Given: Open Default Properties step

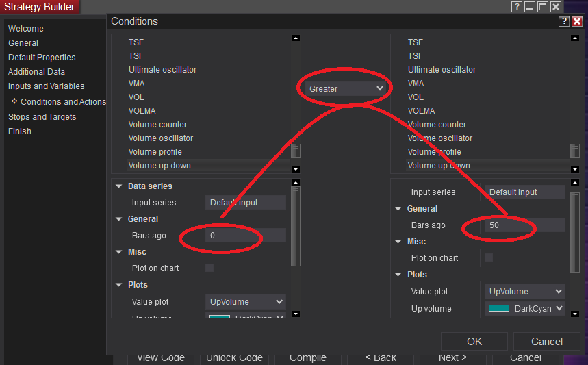Looking at the screenshot, I should (42, 58).
